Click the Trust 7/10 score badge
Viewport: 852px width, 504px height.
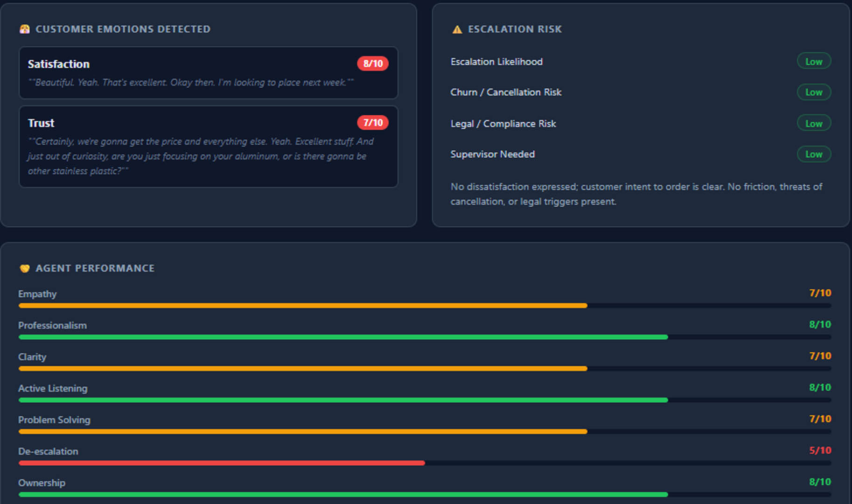373,123
